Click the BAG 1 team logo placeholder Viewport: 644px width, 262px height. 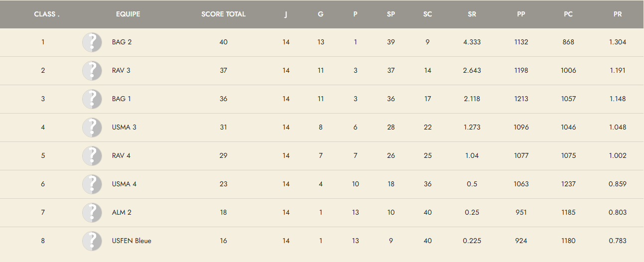[x=92, y=99]
